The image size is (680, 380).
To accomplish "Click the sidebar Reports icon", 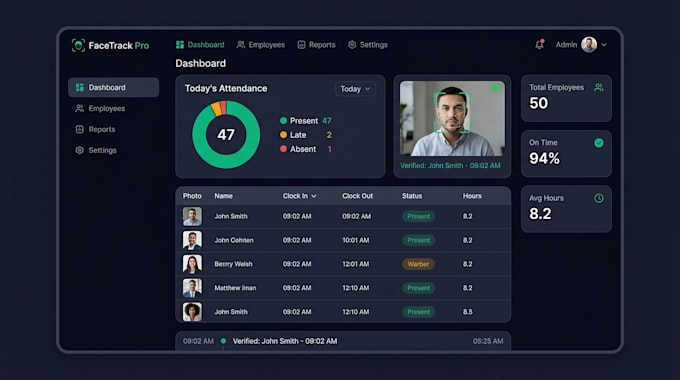I will click(79, 129).
